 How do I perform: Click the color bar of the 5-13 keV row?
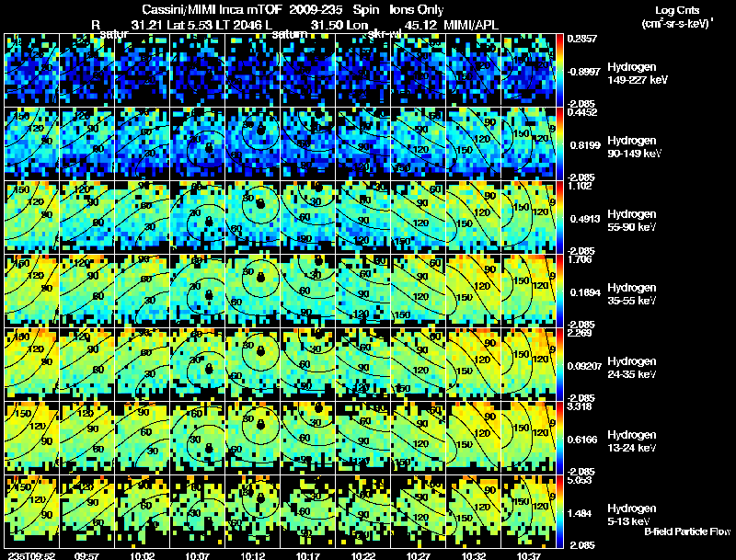559,511
